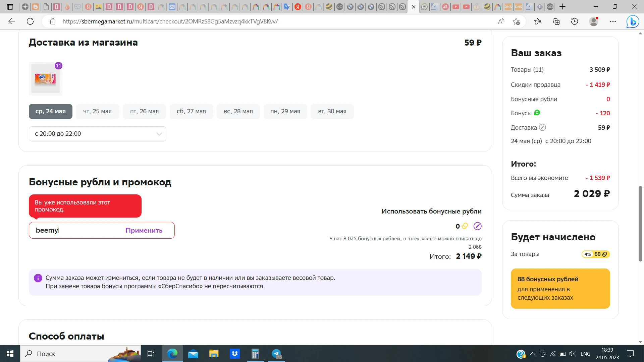Apply the promo code with Применить
Viewport: 644px width, 362px height.
(144, 230)
